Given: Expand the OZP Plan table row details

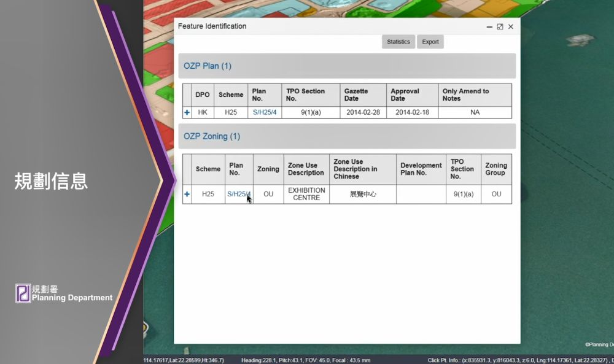Looking at the screenshot, I should tap(187, 112).
